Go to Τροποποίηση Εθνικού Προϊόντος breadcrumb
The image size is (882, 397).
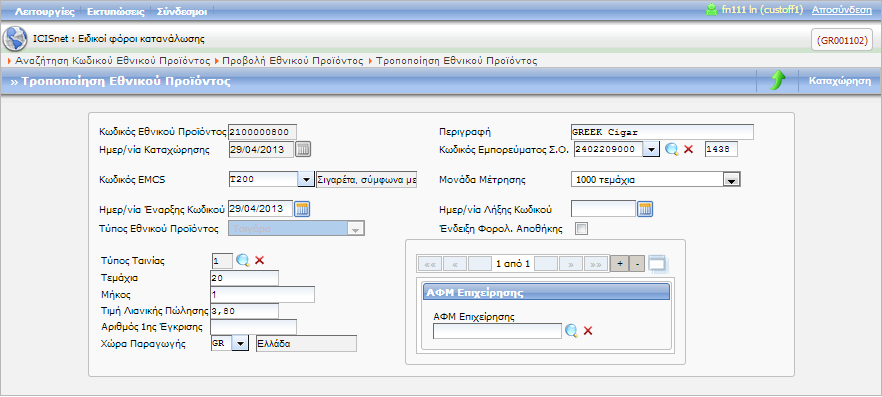(x=457, y=60)
